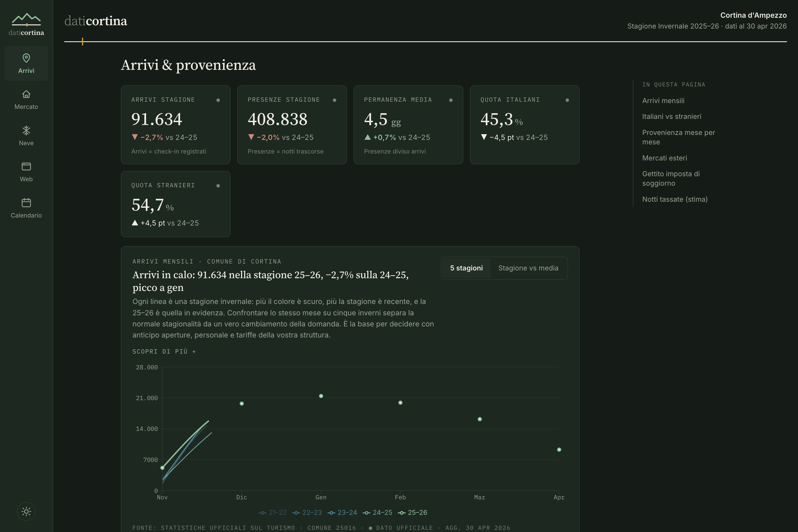Toggle light theme with sun icon
Viewport: 798px width, 532px height.
click(x=26, y=511)
